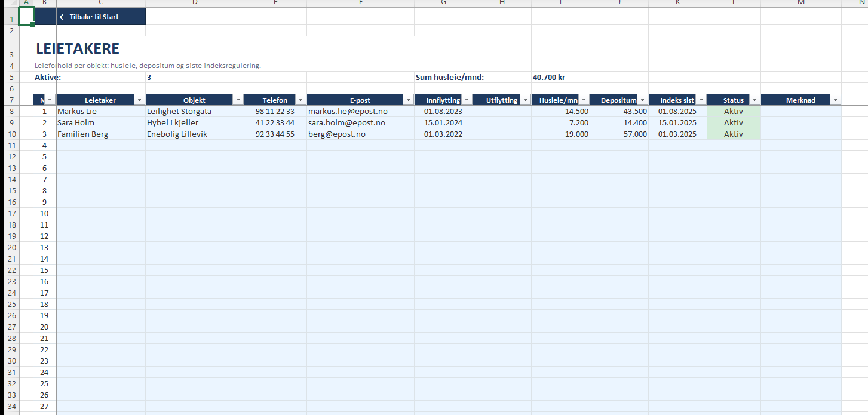868x415 pixels.
Task: Open the Objekt column filter dropdown
Action: pyautogui.click(x=238, y=100)
